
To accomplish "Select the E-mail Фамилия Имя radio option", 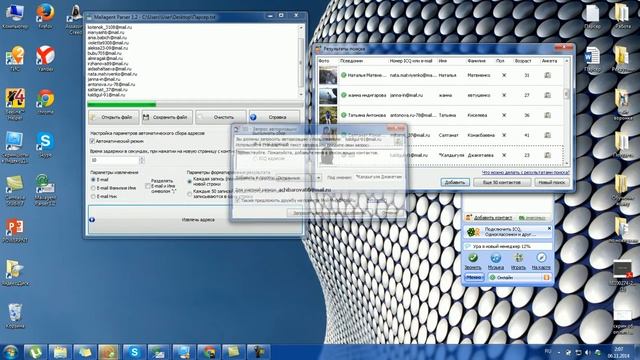I will click(93, 188).
